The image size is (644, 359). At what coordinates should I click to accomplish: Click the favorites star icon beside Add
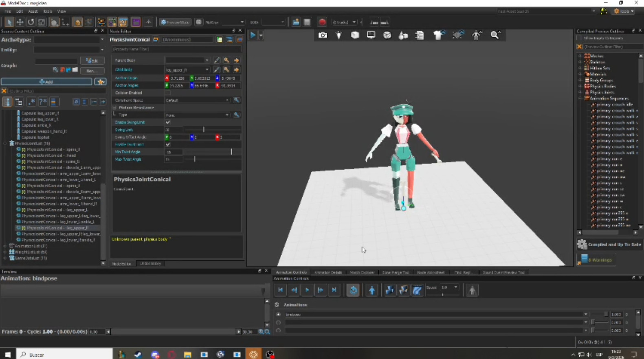tap(100, 82)
